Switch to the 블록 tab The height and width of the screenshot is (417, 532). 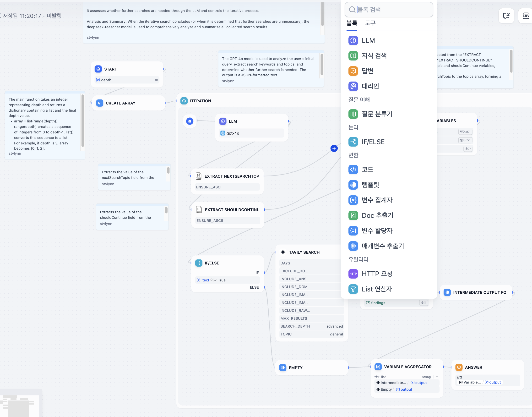[352, 23]
